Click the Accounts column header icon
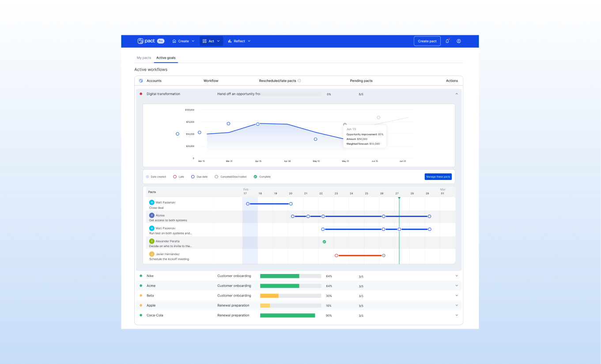 point(141,81)
